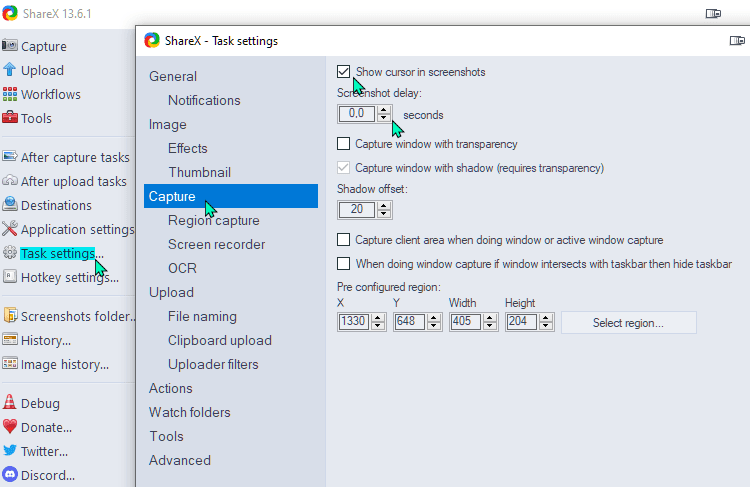Increase the X region value

click(377, 318)
